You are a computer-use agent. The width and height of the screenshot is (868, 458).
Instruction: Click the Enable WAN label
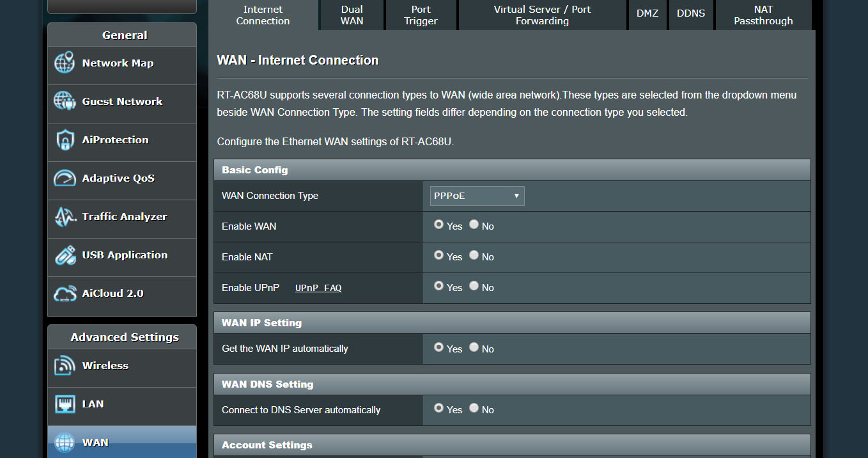[x=249, y=226]
